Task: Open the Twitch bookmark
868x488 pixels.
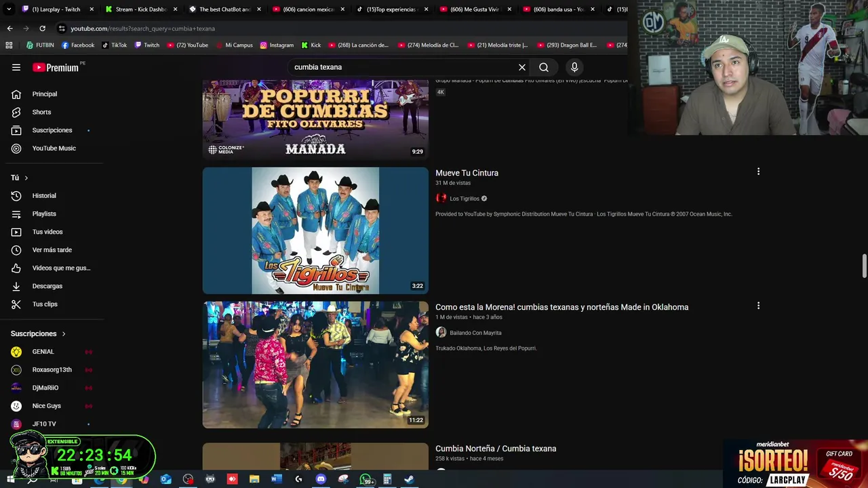Action: click(147, 45)
